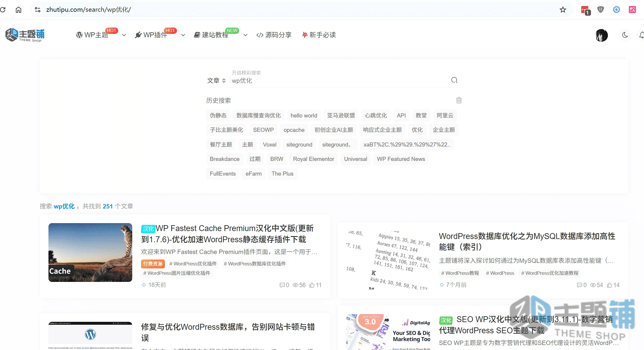This screenshot has width=644, height=350.
Task: Select 餐厅主题 history tag
Action: tap(221, 144)
